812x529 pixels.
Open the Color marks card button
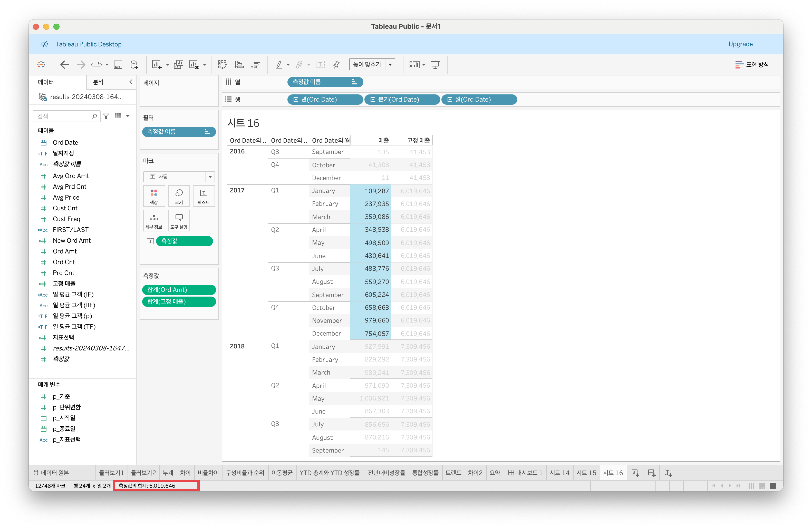pos(154,196)
